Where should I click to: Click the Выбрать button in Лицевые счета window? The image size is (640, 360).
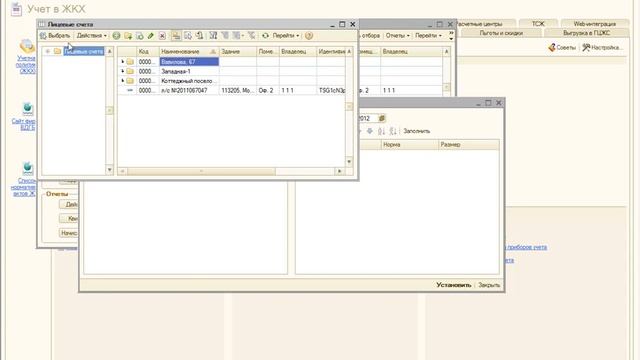pos(55,36)
